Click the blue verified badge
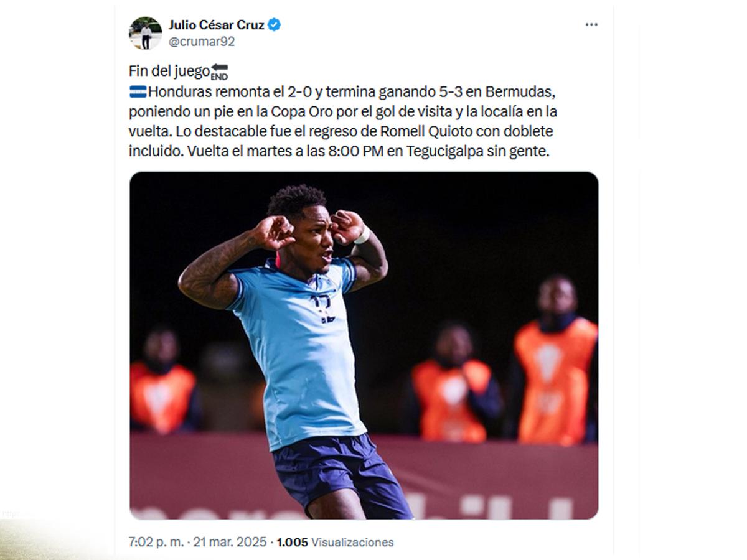Viewport: 747px width, 560px height. 274,25
